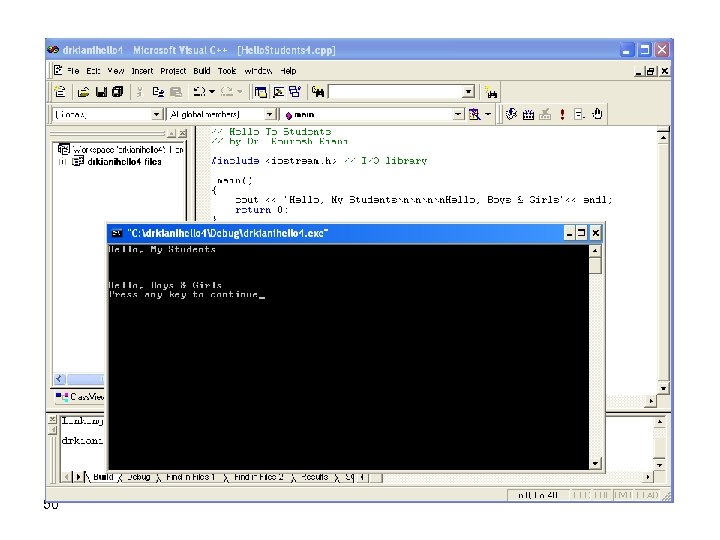The width and height of the screenshot is (720, 540).
Task: Open the Find combo box dropdown arrow
Action: pos(468,92)
